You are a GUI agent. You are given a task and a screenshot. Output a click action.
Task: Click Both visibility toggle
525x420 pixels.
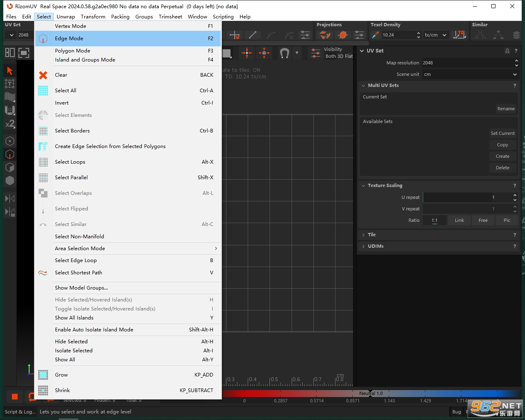click(331, 56)
